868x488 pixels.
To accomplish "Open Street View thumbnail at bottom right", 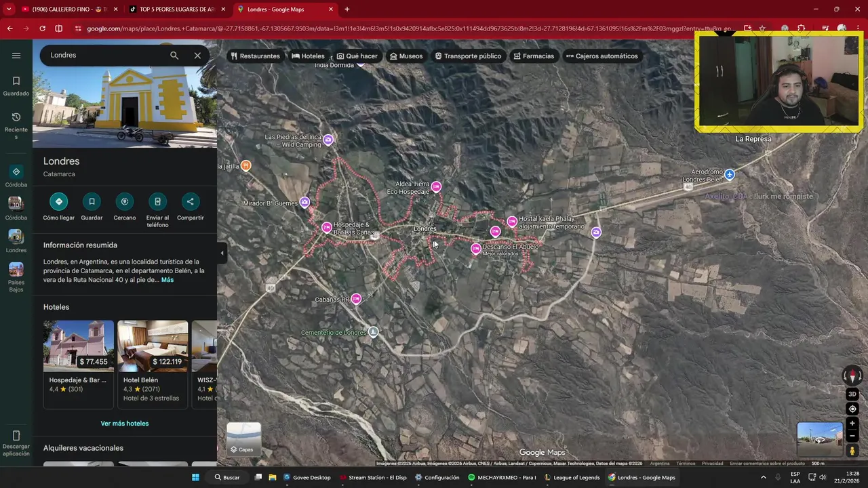I will [x=820, y=439].
